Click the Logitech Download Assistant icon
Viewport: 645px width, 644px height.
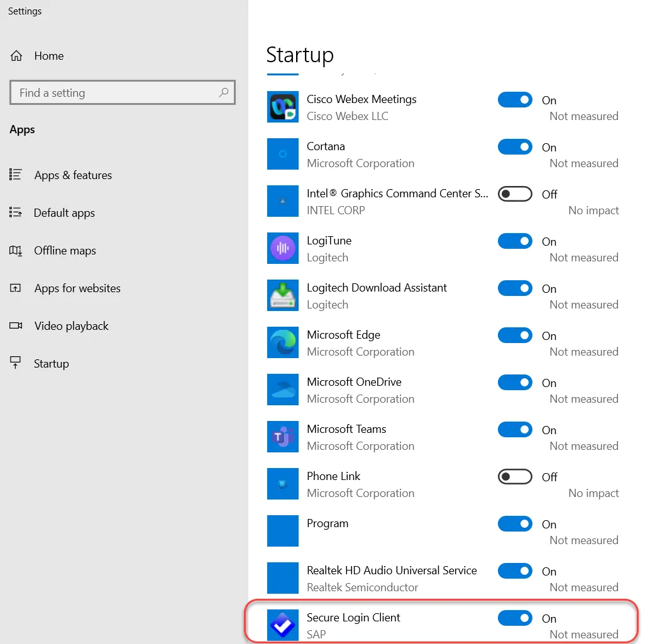point(283,295)
